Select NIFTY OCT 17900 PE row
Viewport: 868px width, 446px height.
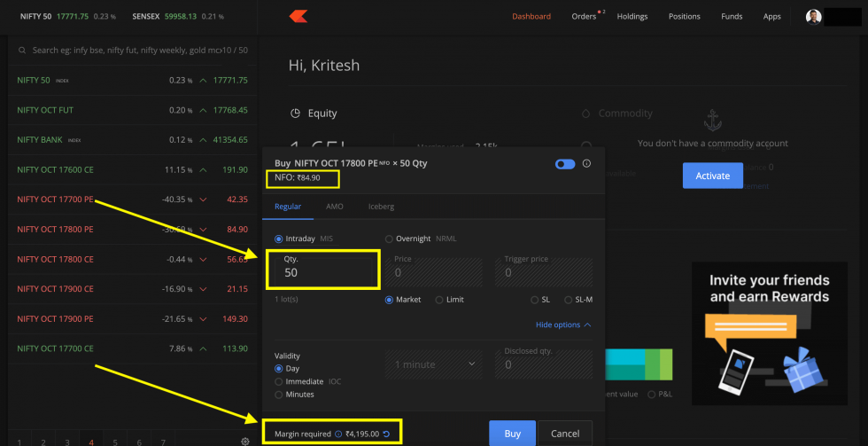132,319
